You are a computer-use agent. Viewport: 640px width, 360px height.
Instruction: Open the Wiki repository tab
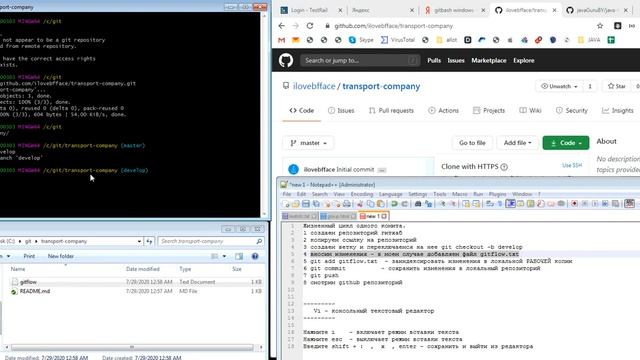tap(530, 111)
